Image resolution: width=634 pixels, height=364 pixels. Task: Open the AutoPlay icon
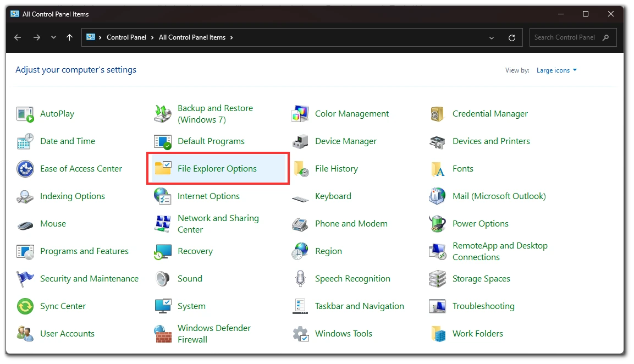pos(25,114)
